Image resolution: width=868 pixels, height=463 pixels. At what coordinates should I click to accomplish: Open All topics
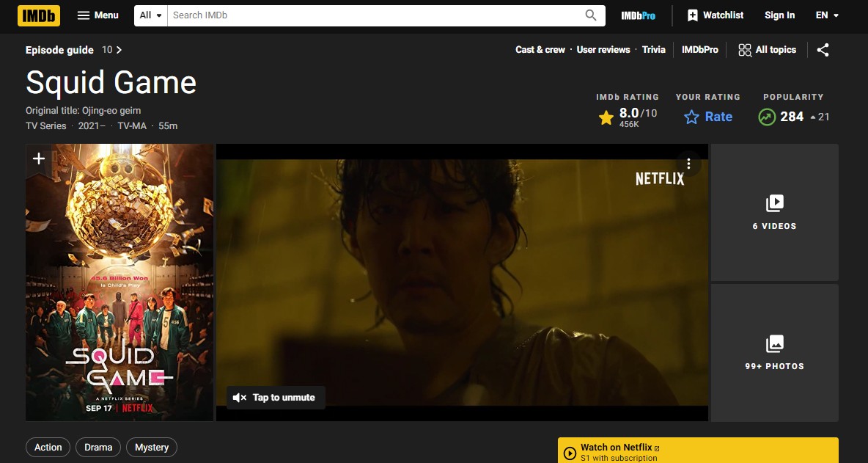(768, 50)
